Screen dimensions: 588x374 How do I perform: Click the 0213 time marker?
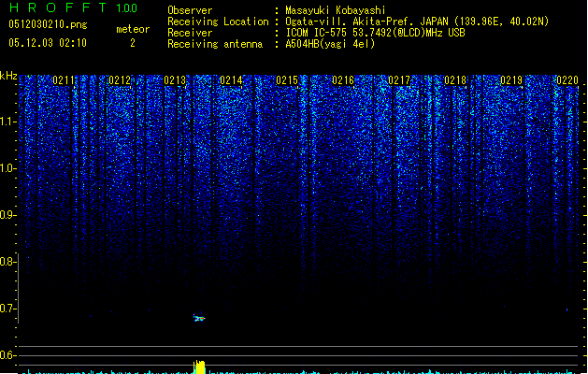pyautogui.click(x=175, y=80)
